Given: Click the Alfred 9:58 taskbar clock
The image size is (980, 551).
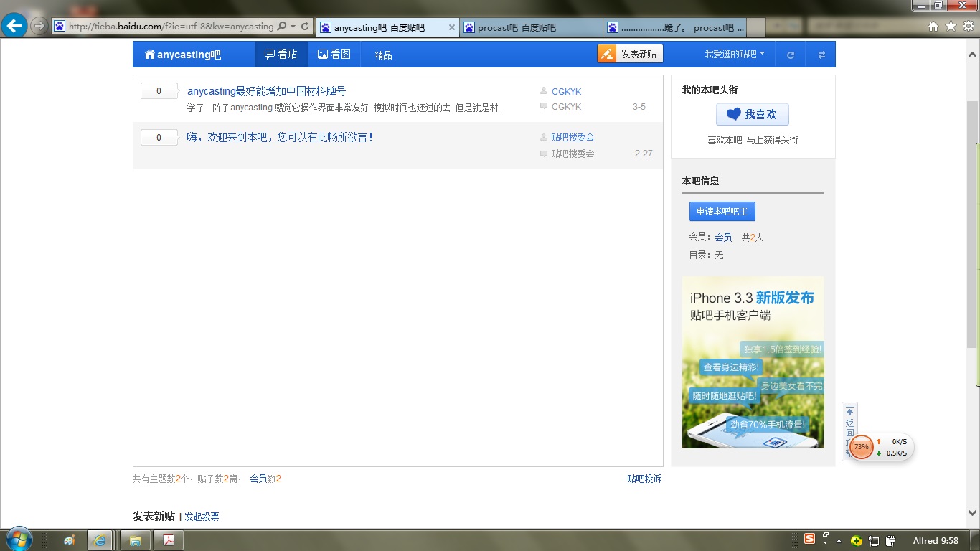Looking at the screenshot, I should point(936,540).
